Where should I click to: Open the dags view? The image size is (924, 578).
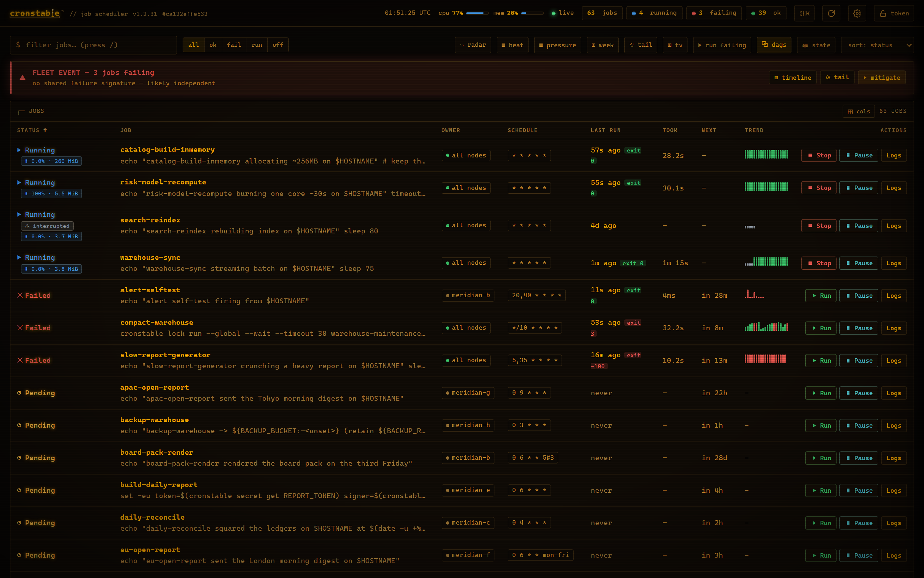pos(774,45)
